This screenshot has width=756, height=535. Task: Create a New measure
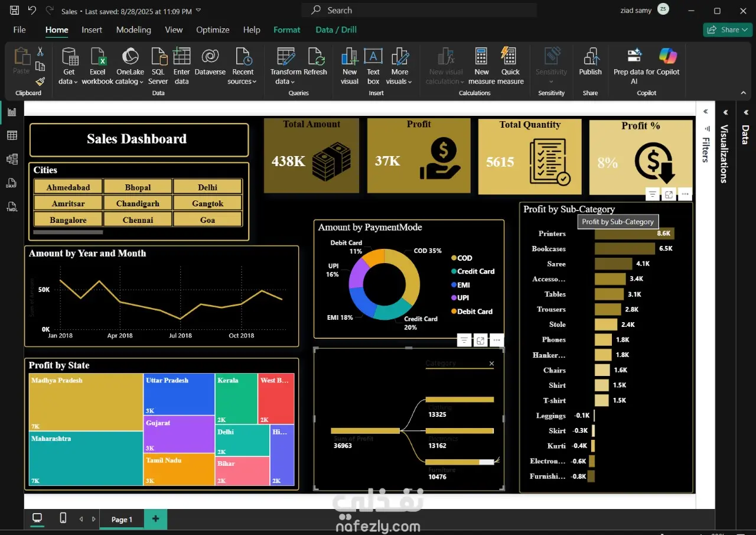[481, 66]
